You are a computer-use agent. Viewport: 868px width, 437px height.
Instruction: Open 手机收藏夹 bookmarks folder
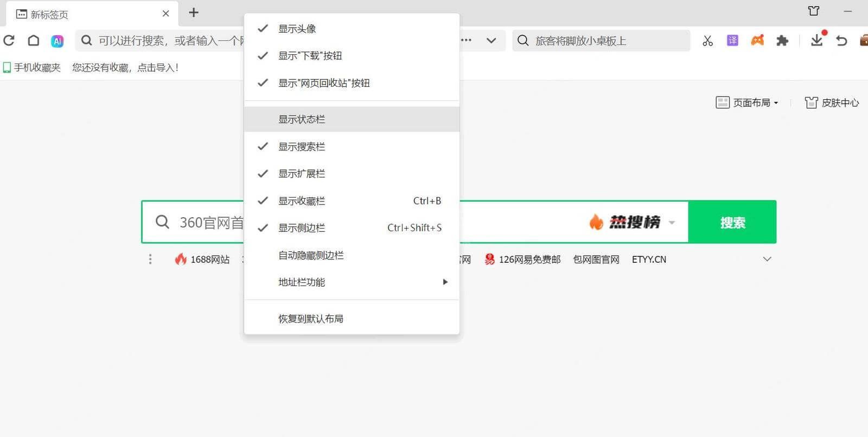click(x=32, y=67)
